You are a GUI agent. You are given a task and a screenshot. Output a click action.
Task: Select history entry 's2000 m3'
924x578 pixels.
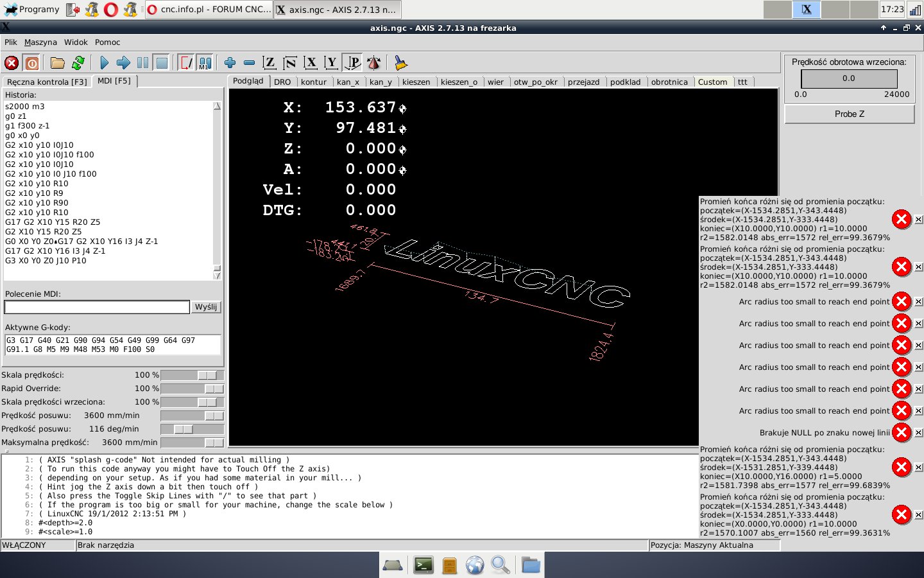point(25,107)
